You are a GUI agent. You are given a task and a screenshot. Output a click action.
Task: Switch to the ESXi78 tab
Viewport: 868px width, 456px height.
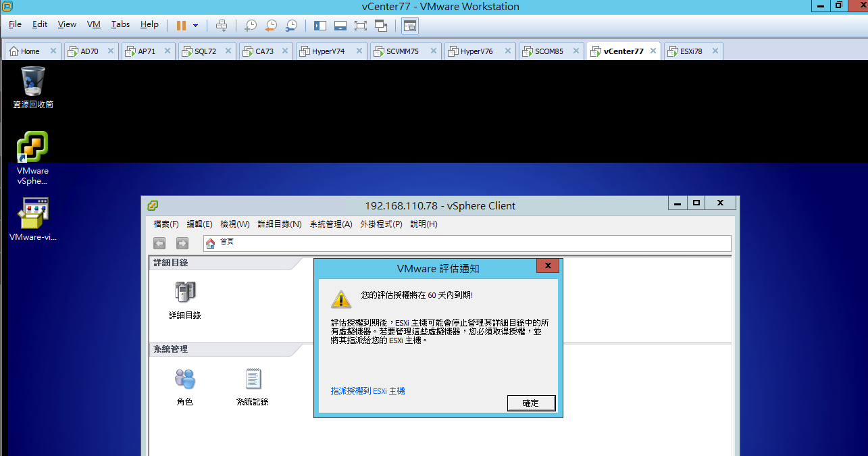tap(693, 51)
